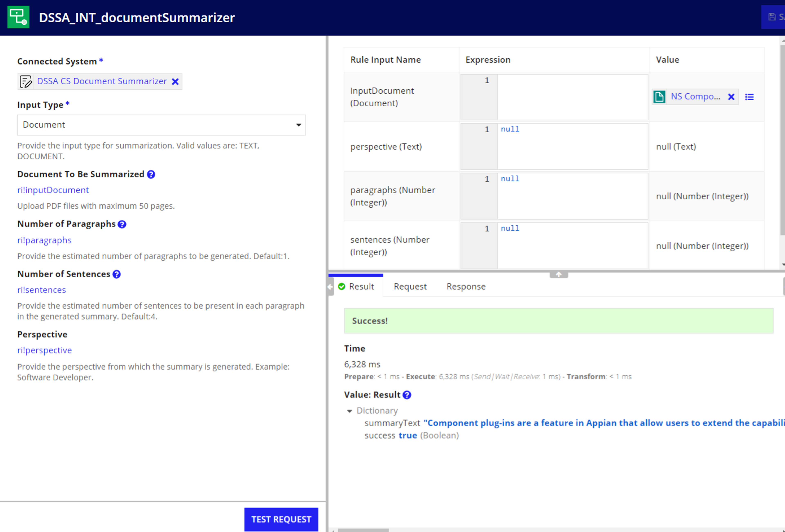Click the TEST REQUEST button
Image resolution: width=785 pixels, height=532 pixels.
pyautogui.click(x=281, y=519)
